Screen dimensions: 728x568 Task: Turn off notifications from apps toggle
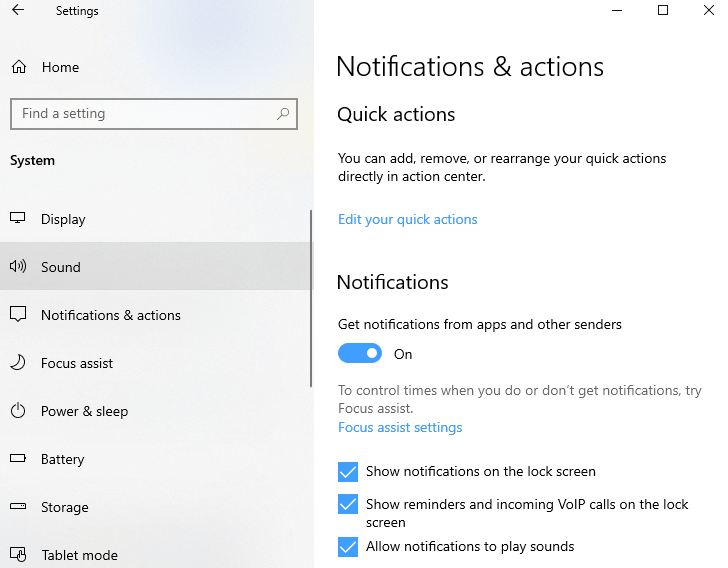pos(360,353)
